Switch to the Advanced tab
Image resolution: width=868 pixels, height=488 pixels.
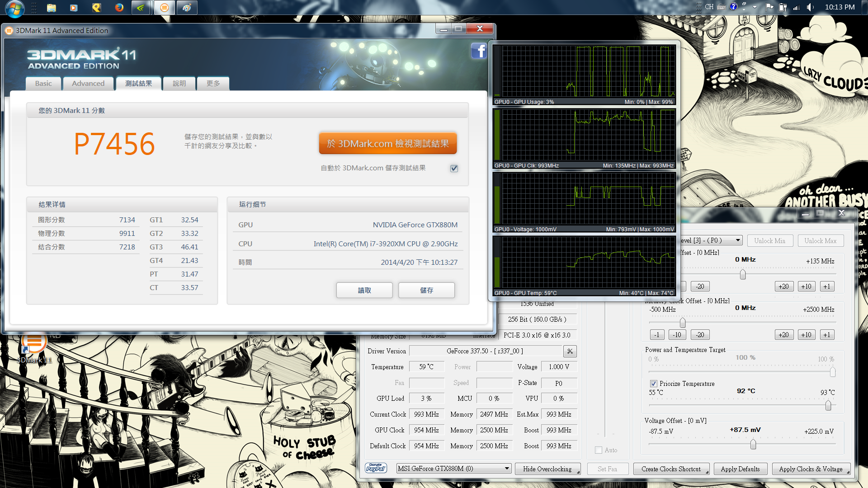[88, 84]
